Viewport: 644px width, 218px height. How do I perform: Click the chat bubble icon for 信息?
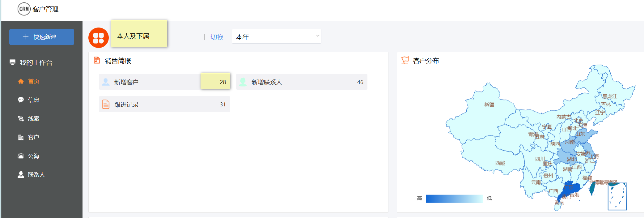(x=21, y=100)
